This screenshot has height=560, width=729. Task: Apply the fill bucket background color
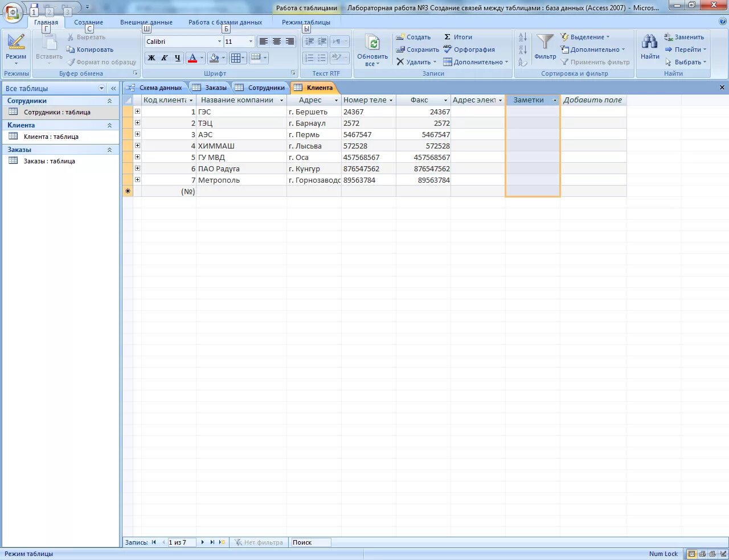click(x=214, y=57)
